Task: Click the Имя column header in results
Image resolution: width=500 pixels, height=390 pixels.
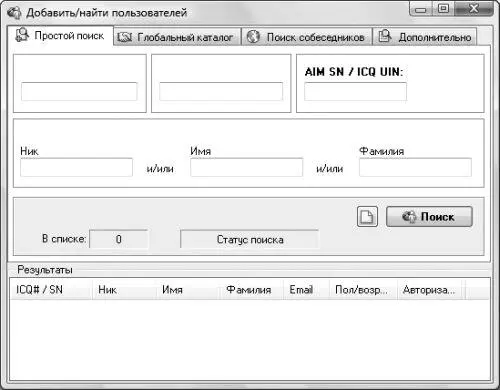Action: click(x=187, y=290)
